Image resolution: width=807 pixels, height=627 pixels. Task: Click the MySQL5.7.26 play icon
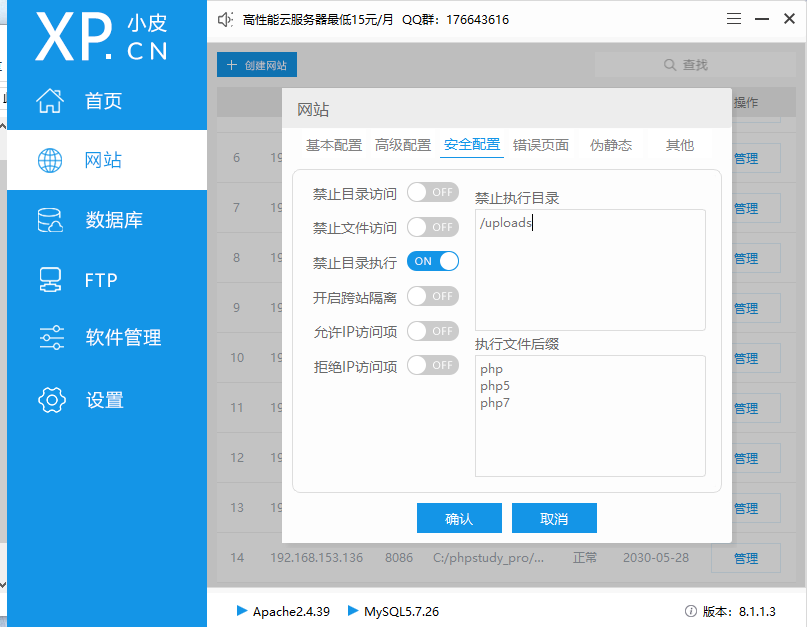click(353, 611)
